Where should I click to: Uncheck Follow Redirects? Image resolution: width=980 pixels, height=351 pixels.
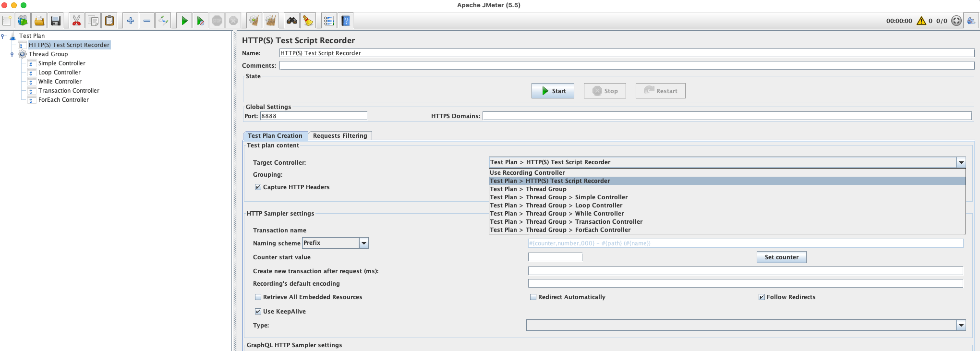coord(762,297)
